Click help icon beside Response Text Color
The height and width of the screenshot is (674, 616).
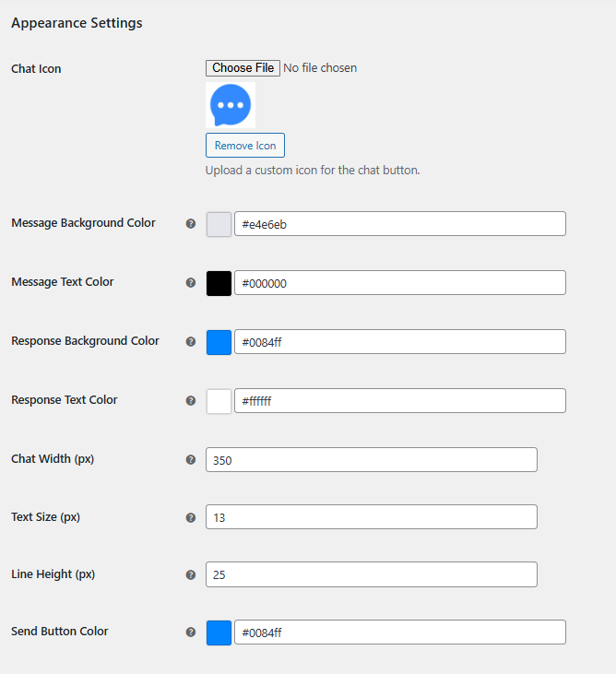pos(191,400)
